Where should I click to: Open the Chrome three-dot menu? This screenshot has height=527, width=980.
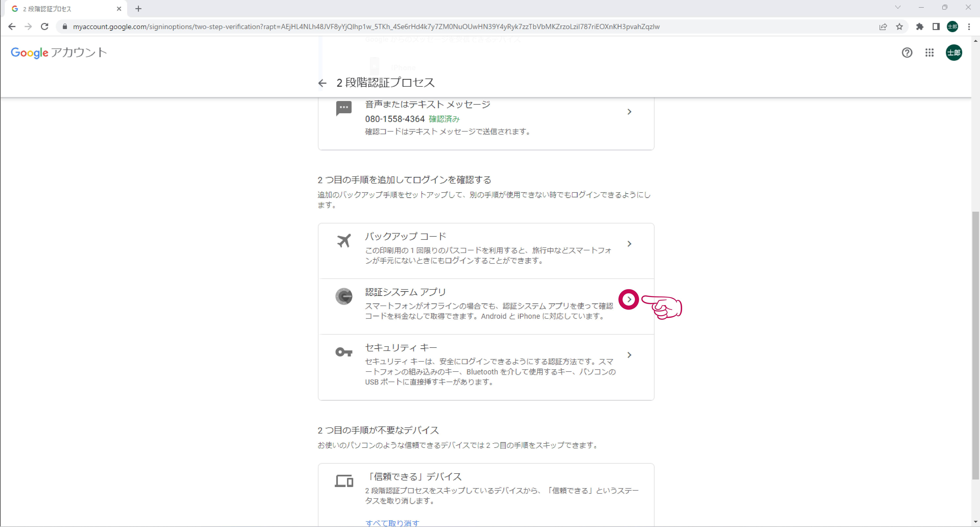pos(969,27)
